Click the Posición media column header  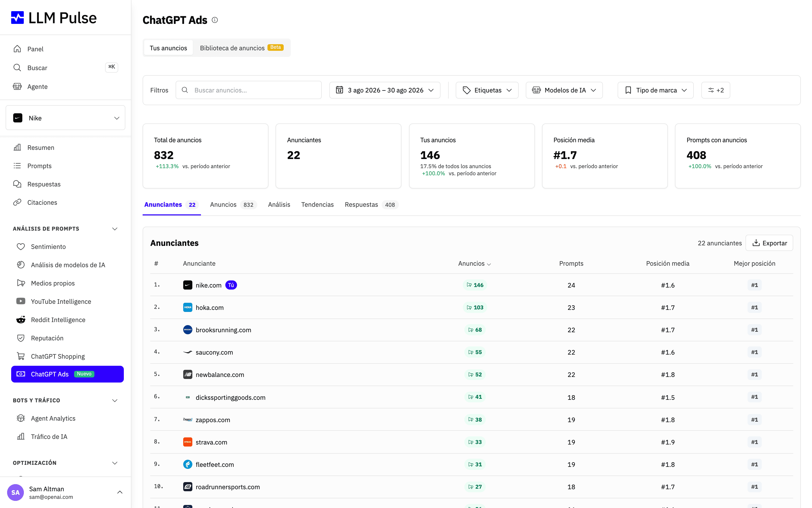pos(667,263)
